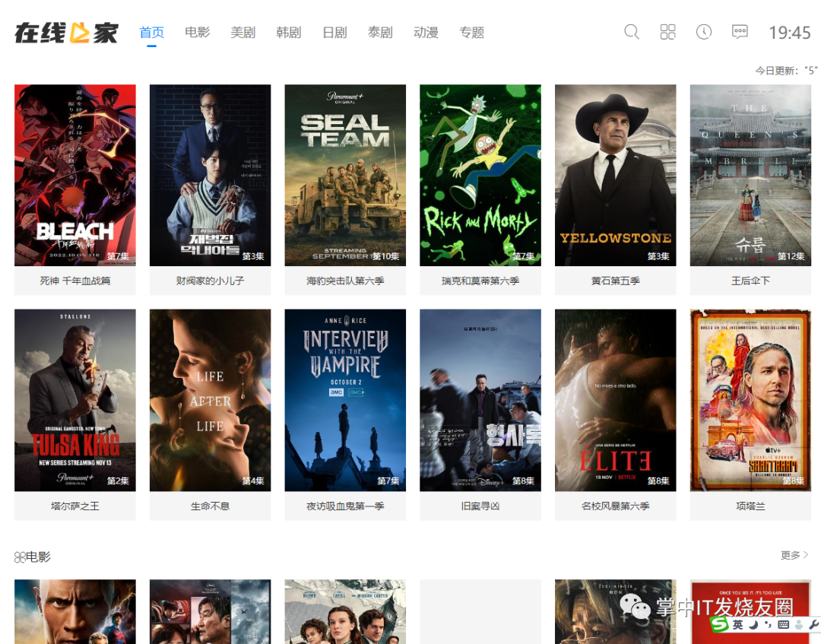The width and height of the screenshot is (821, 644).
Task: Show watch history clock icon
Action: tap(704, 32)
